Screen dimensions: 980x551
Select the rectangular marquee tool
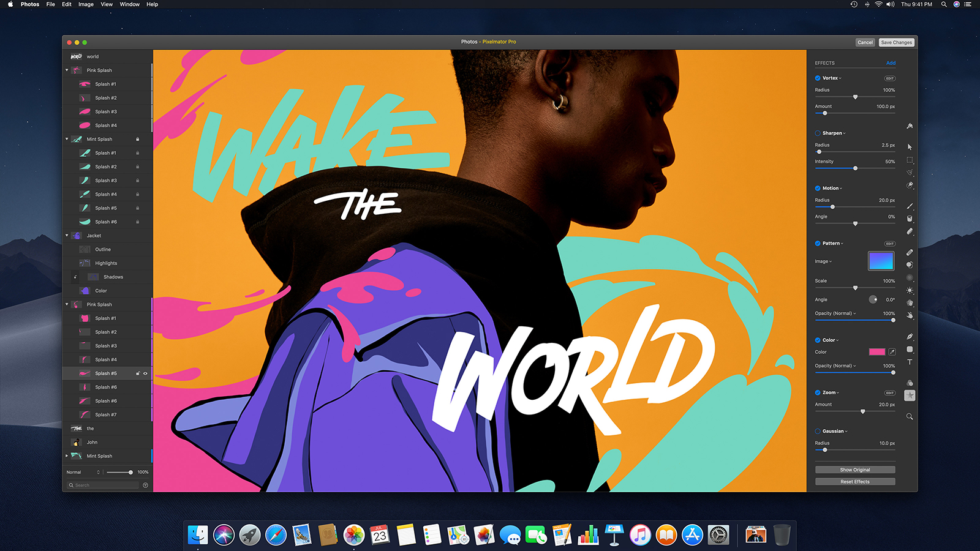[x=910, y=160]
